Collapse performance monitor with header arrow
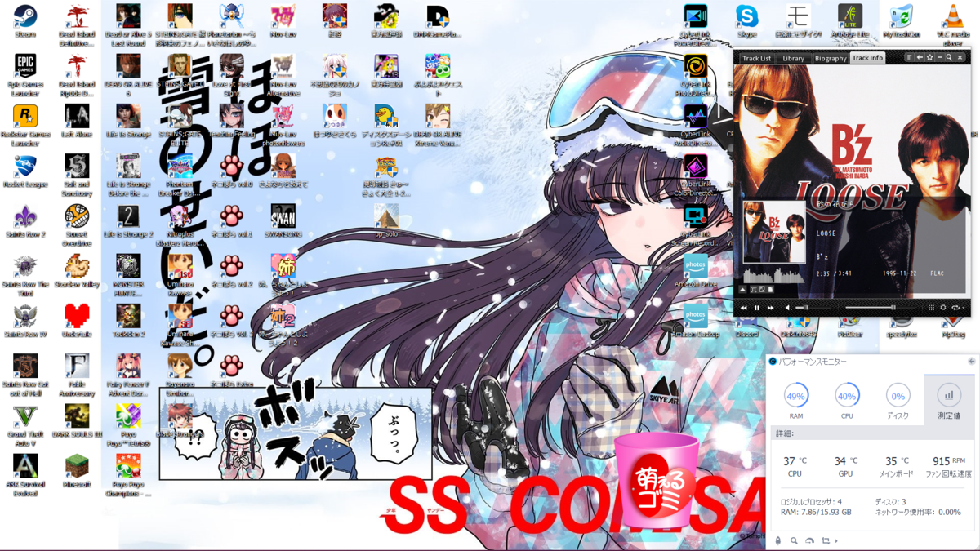This screenshot has width=980, height=551. pyautogui.click(x=971, y=361)
